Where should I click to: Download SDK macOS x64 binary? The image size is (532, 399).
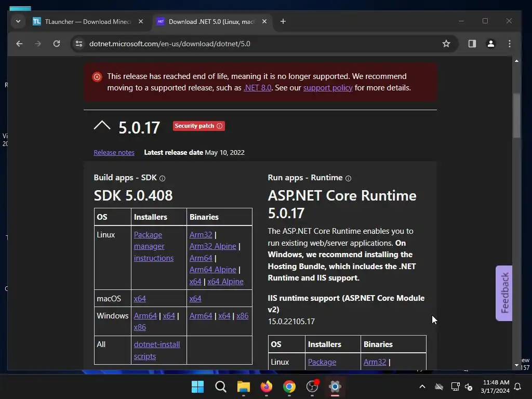point(195,299)
